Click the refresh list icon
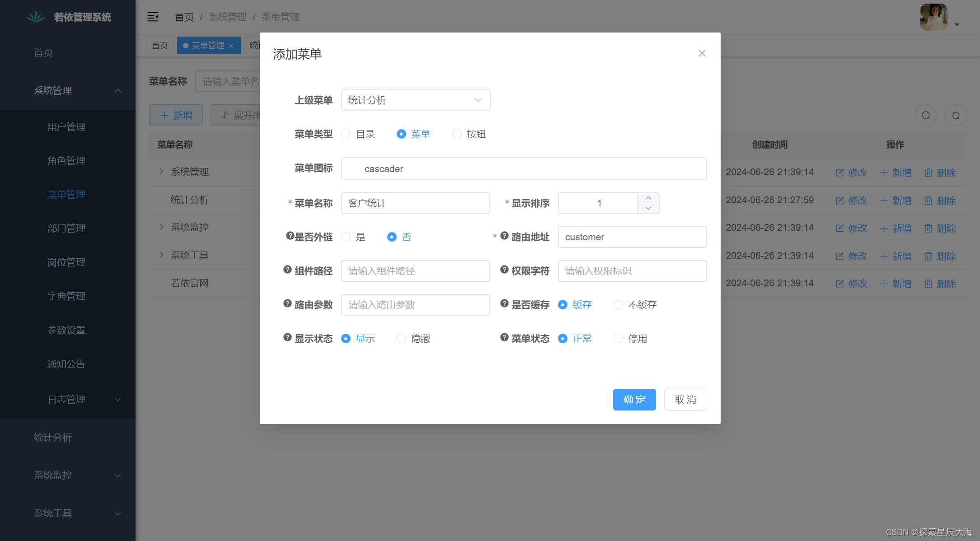 coord(956,115)
